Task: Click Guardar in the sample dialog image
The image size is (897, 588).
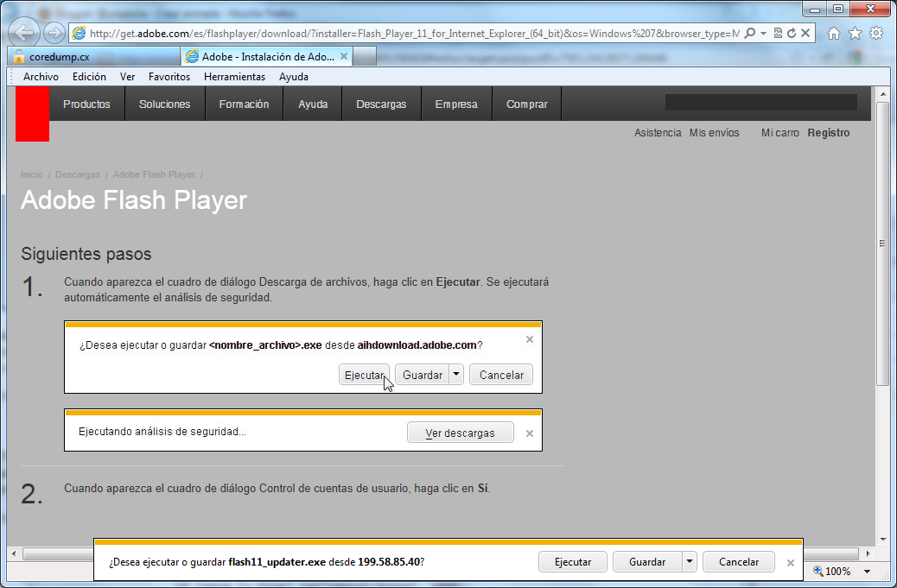Action: 423,375
